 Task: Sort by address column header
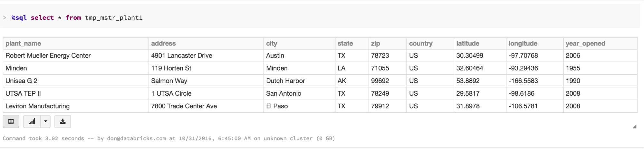[x=163, y=43]
